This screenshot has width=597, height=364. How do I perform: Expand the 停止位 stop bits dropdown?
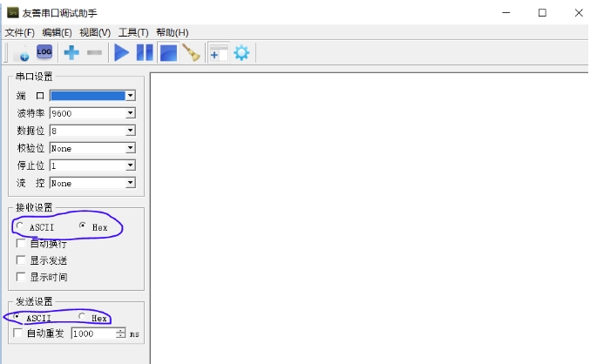coord(130,165)
